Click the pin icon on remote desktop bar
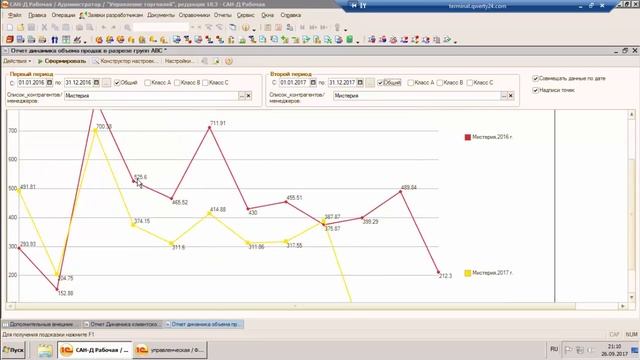Image resolution: width=640 pixels, height=360 pixels. [x=363, y=6]
